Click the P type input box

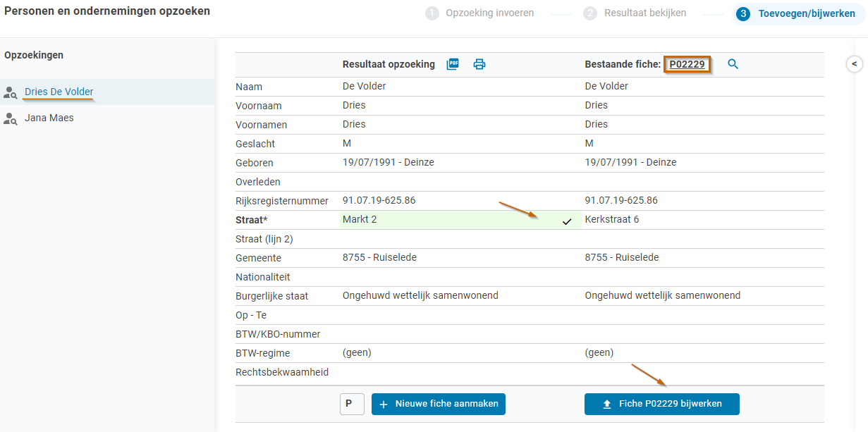[x=352, y=404]
